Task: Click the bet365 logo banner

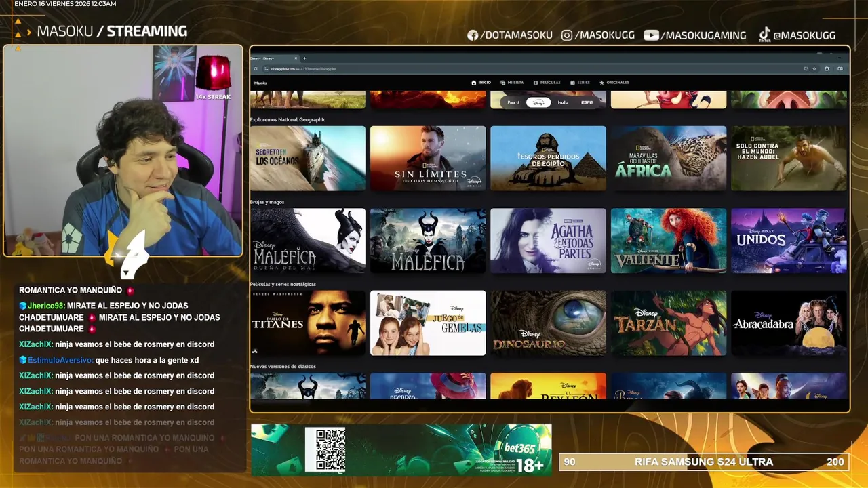Action: point(520,448)
